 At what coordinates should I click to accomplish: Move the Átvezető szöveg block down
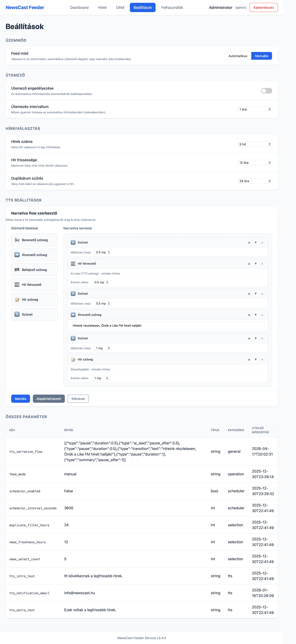tap(255, 315)
